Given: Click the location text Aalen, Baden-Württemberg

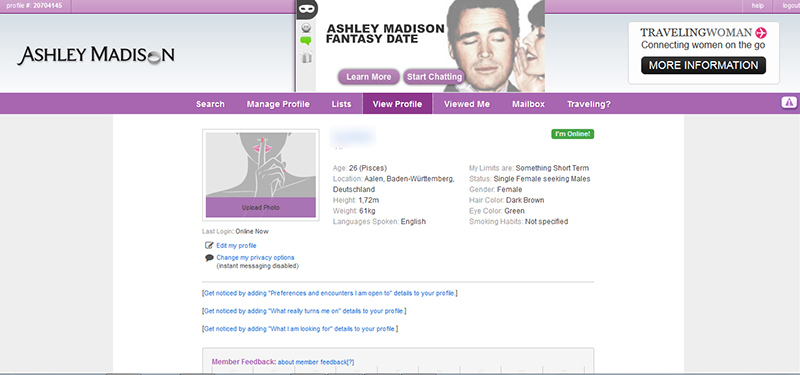Looking at the screenshot, I should pyautogui.click(x=409, y=179).
